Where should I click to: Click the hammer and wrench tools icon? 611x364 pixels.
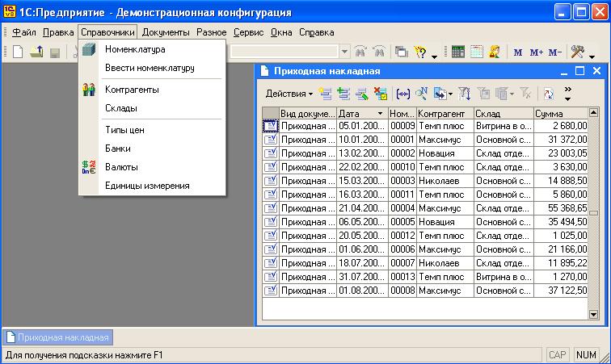pos(578,52)
